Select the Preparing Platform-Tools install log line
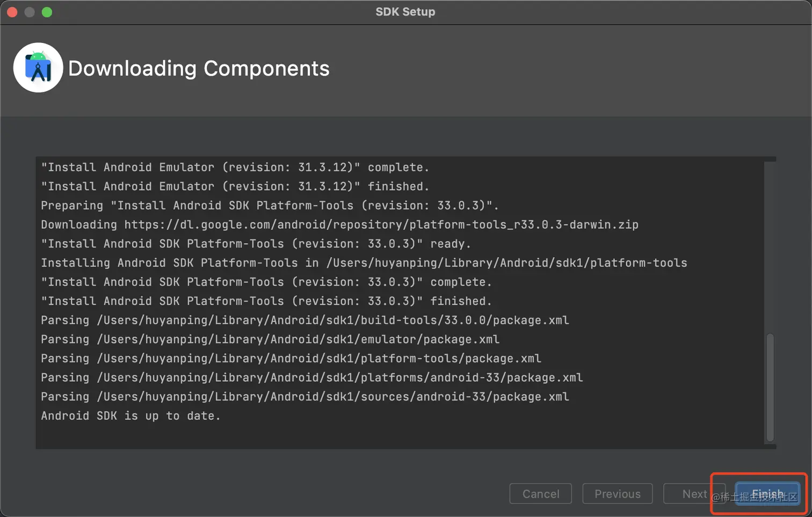Screen dimensions: 812x517 click(270, 206)
